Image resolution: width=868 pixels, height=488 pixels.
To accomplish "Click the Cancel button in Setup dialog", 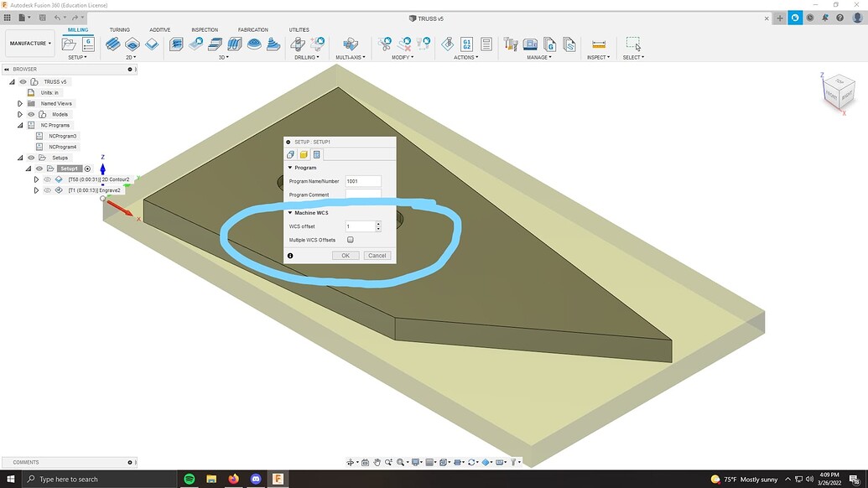I will (x=377, y=256).
